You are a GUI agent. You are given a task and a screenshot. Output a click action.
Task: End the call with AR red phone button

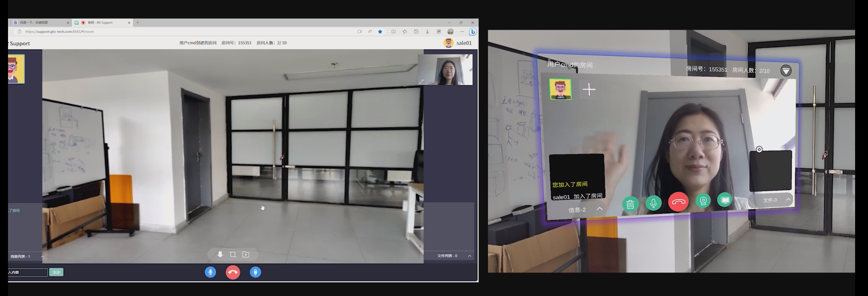pyautogui.click(x=678, y=202)
